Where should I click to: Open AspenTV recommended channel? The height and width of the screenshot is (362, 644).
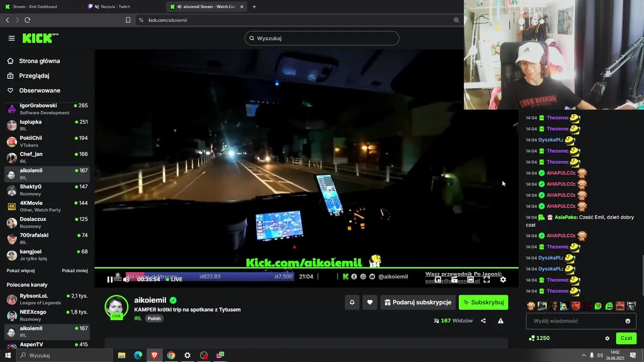coord(47,345)
